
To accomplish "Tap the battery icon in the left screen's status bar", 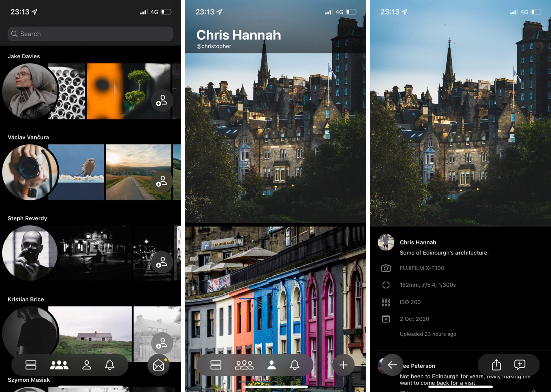I will pyautogui.click(x=166, y=12).
